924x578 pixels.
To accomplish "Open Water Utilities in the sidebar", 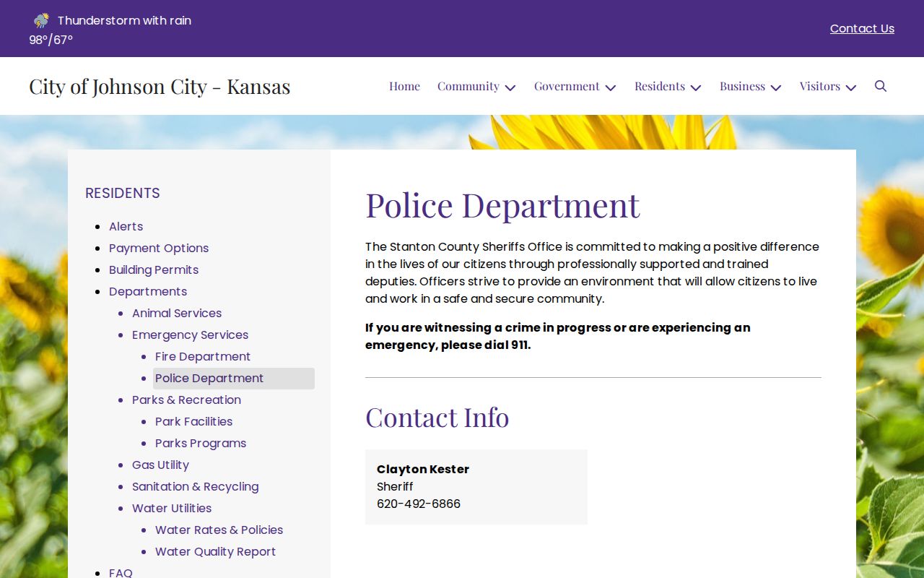I will click(172, 508).
